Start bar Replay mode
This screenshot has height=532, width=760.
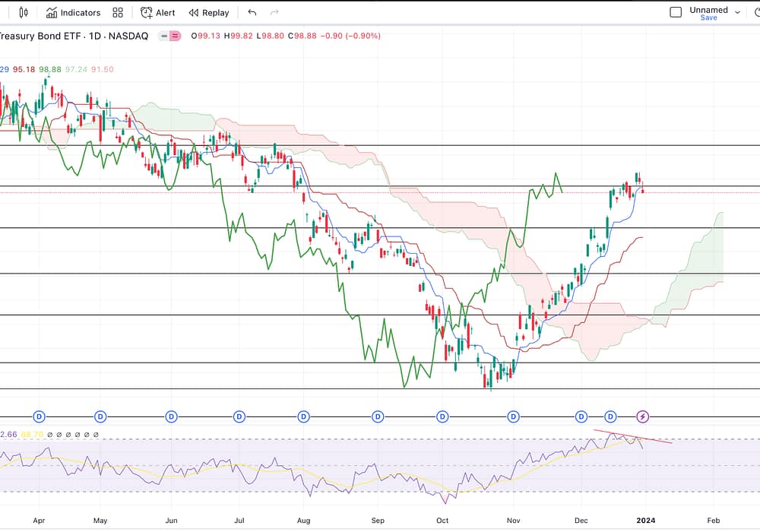coord(209,12)
